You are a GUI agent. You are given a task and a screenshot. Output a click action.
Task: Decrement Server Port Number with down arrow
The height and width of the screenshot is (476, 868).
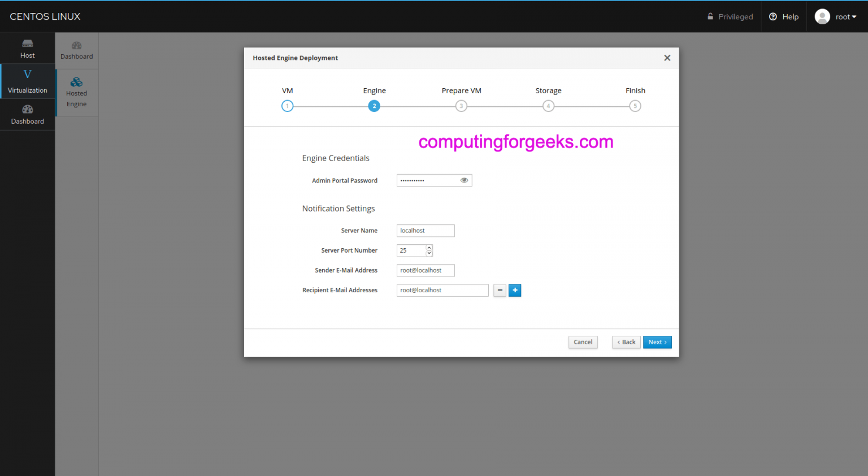click(x=428, y=253)
